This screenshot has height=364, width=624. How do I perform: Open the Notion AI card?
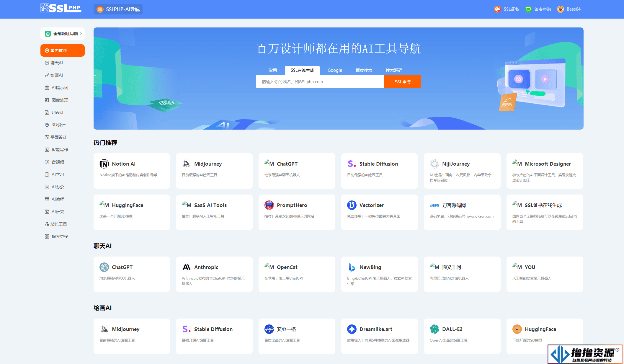point(132,171)
